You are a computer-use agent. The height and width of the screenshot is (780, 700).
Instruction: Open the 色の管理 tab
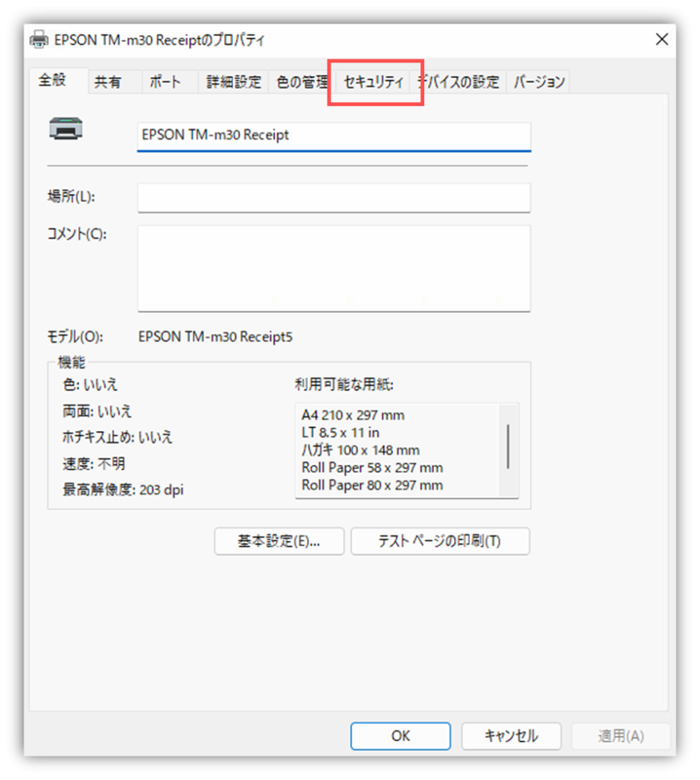(302, 82)
